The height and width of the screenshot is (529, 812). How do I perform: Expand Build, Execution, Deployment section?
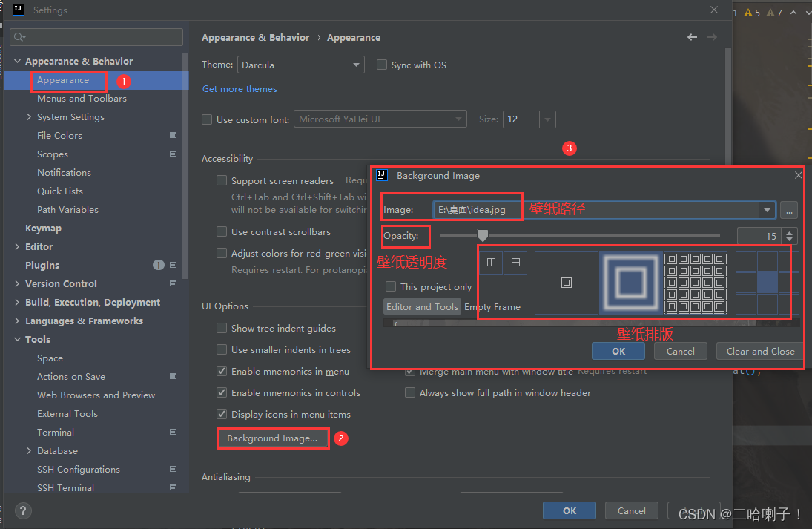pyautogui.click(x=18, y=302)
